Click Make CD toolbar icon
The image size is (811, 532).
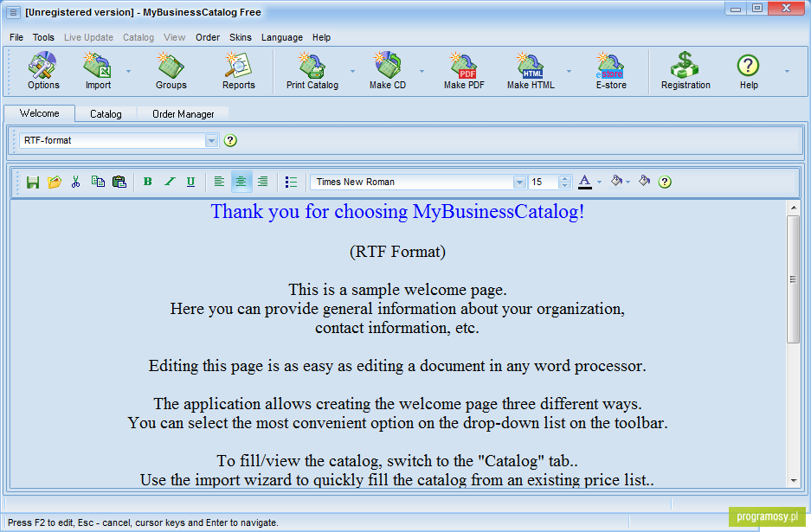pyautogui.click(x=388, y=71)
